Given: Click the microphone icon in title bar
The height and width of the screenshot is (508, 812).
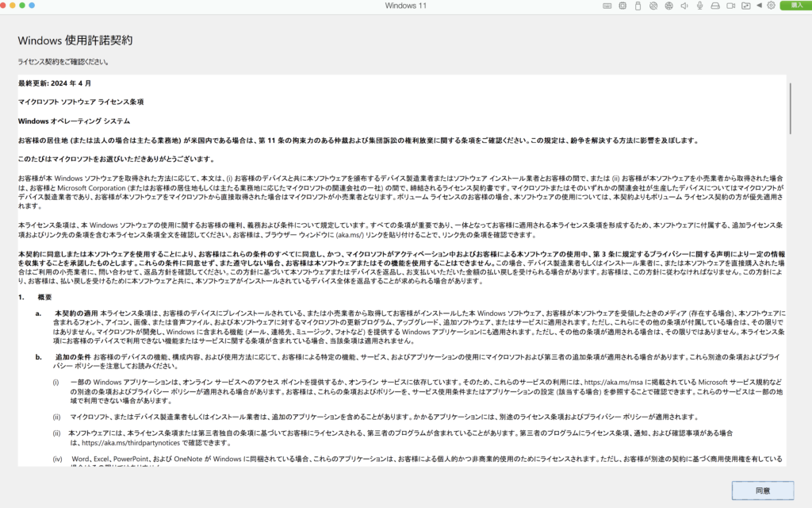Looking at the screenshot, I should 699,6.
